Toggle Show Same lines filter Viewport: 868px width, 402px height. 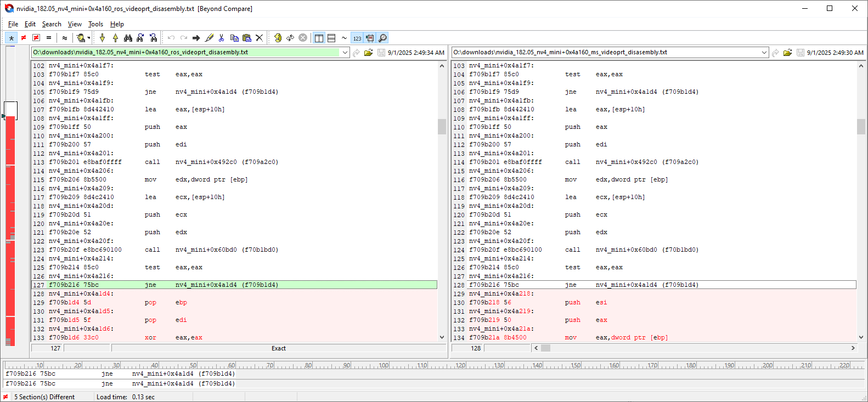[x=49, y=38]
